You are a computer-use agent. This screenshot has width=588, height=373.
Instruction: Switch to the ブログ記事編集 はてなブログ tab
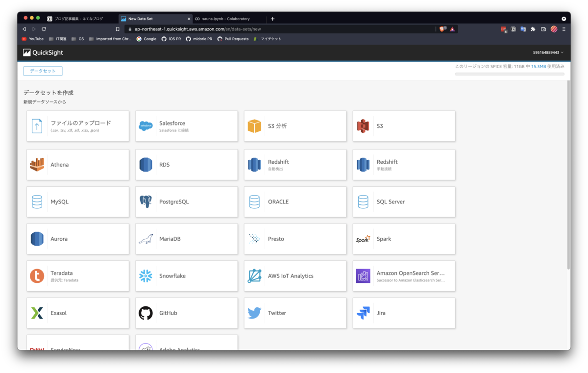coord(78,19)
